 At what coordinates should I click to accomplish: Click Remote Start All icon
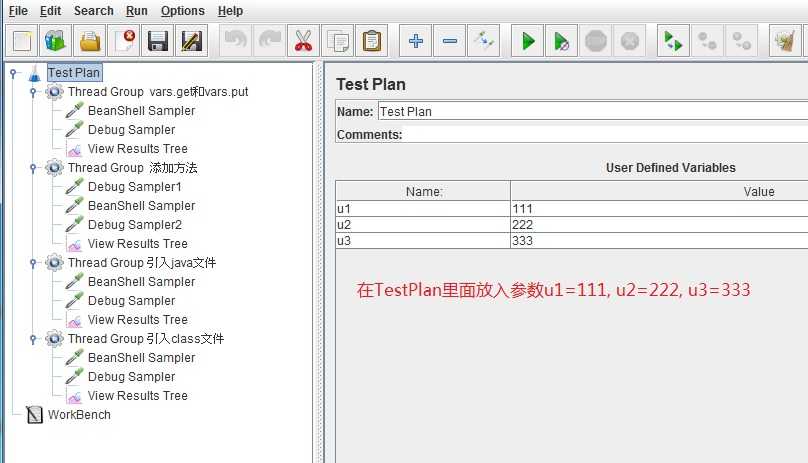674,41
